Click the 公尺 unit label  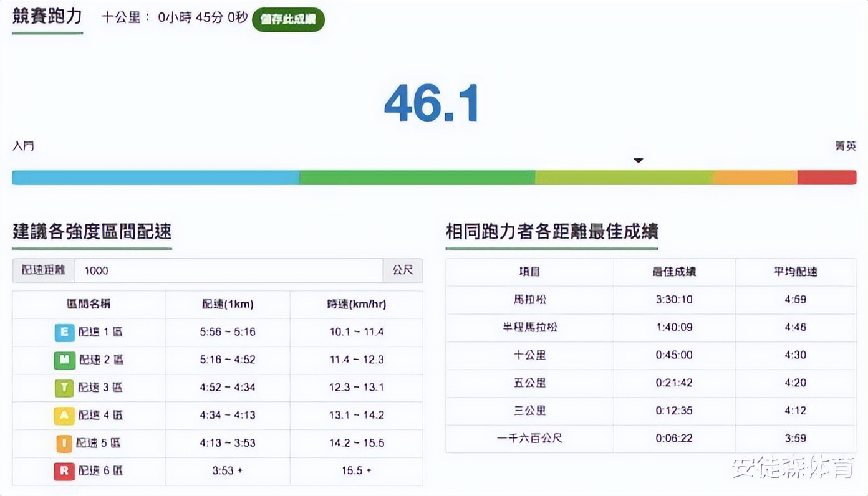(403, 270)
